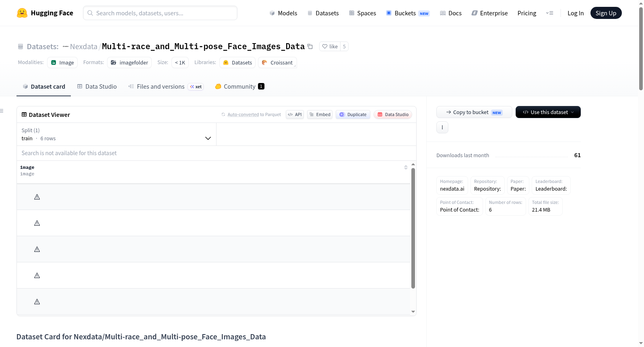644x347 pixels.
Task: Copy dataset name with the copy icon
Action: pyautogui.click(x=310, y=46)
